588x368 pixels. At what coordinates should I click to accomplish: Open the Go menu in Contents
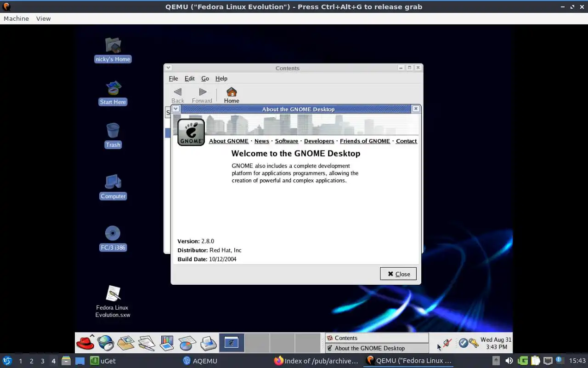pos(205,78)
